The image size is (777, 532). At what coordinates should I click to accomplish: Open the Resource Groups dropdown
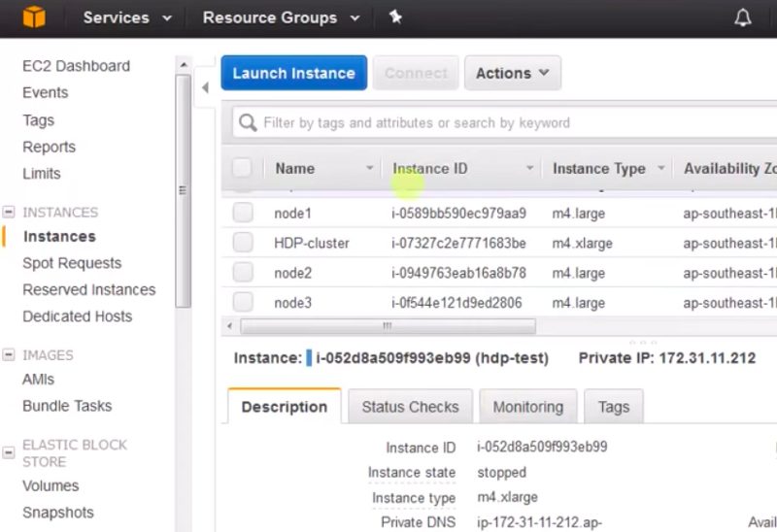281,17
